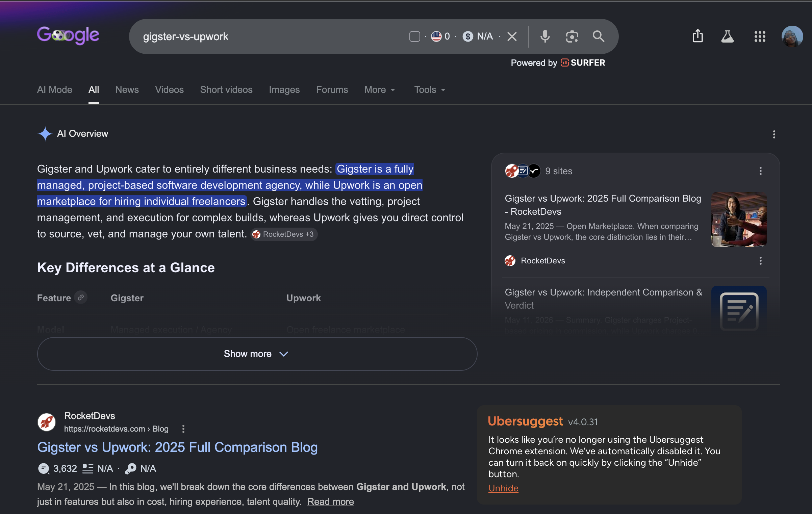Viewport: 812px width, 514px height.
Task: Click the Gigster column header
Action: [127, 298]
